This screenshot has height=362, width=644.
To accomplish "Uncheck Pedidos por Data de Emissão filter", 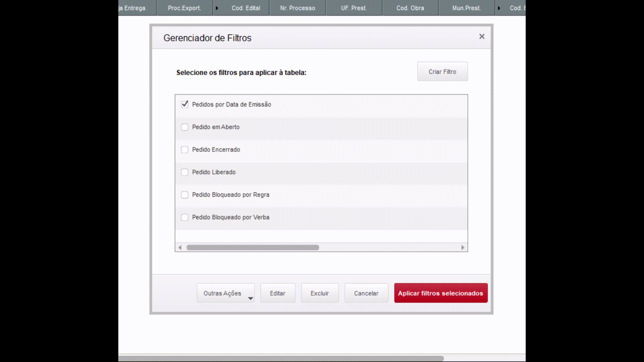I will tap(184, 104).
